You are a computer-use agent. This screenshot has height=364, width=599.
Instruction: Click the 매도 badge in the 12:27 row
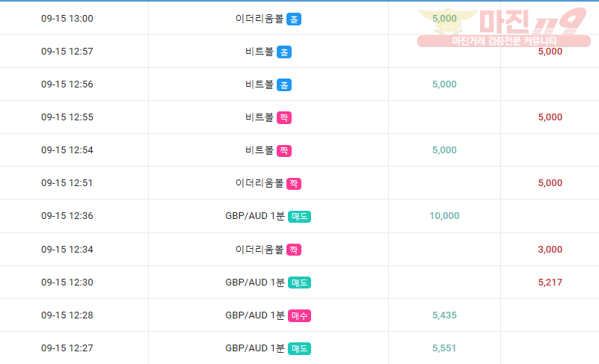299,349
